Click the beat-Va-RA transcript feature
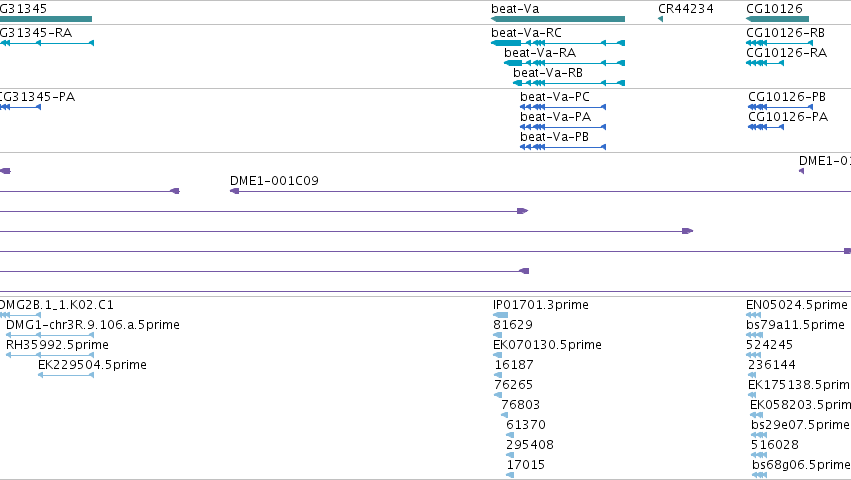 click(x=564, y=63)
